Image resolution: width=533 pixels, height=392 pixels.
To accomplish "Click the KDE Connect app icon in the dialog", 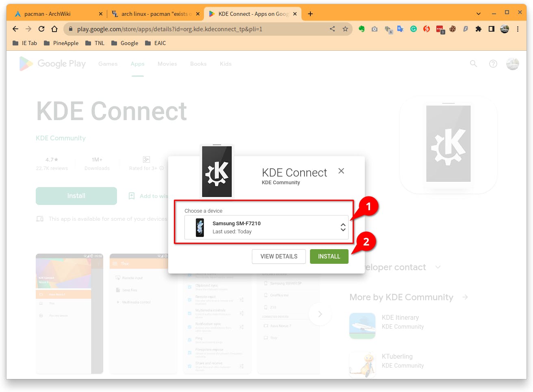I will coord(217,171).
